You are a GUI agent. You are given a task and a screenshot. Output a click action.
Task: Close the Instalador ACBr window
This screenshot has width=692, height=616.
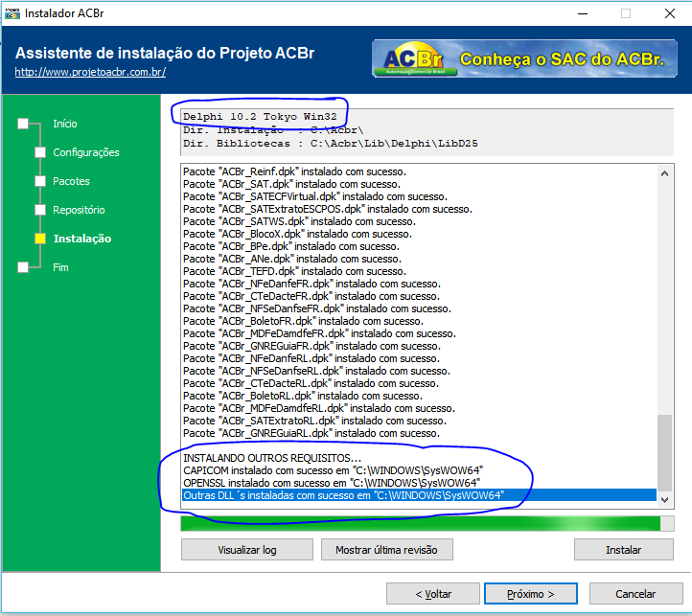click(670, 13)
